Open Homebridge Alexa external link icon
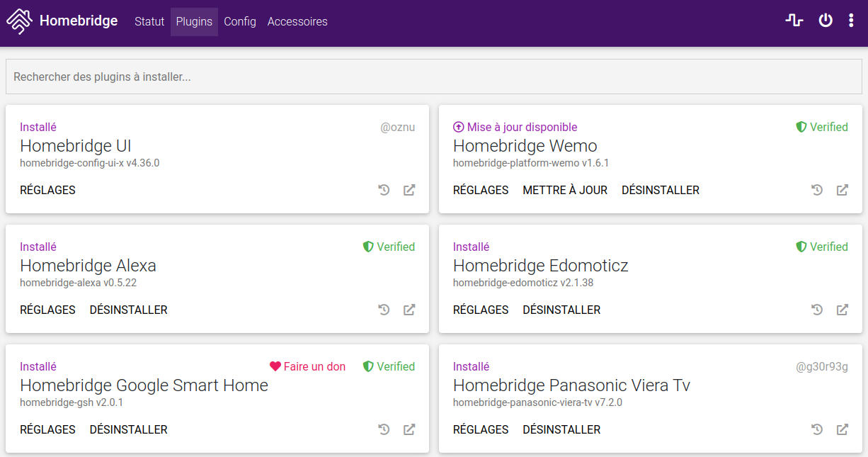Image resolution: width=868 pixels, height=457 pixels. pos(409,310)
